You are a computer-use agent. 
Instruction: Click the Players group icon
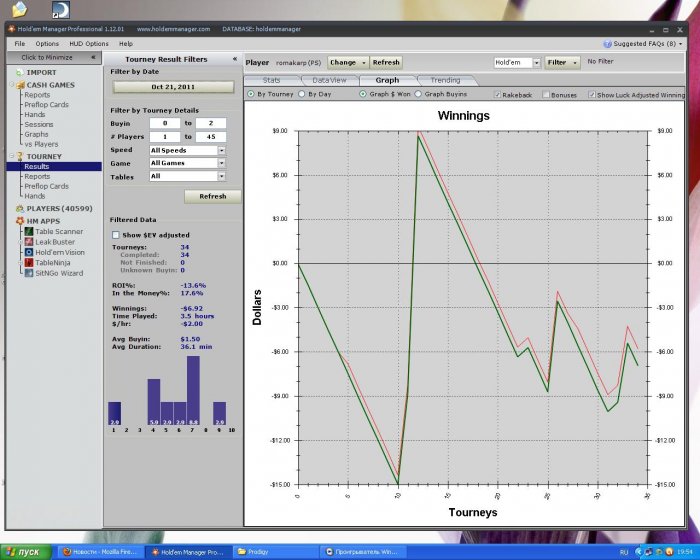tap(19, 208)
